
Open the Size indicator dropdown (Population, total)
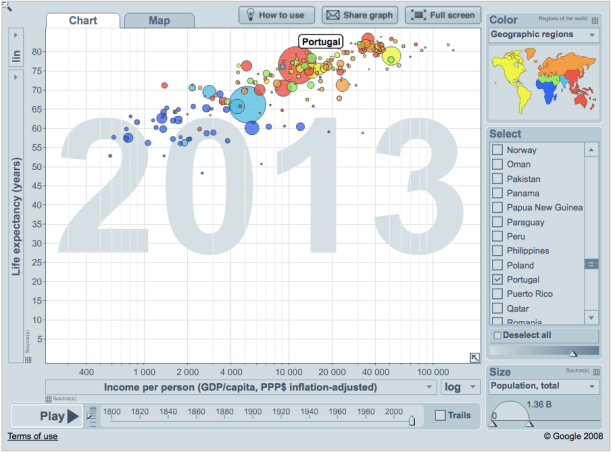[x=544, y=387]
